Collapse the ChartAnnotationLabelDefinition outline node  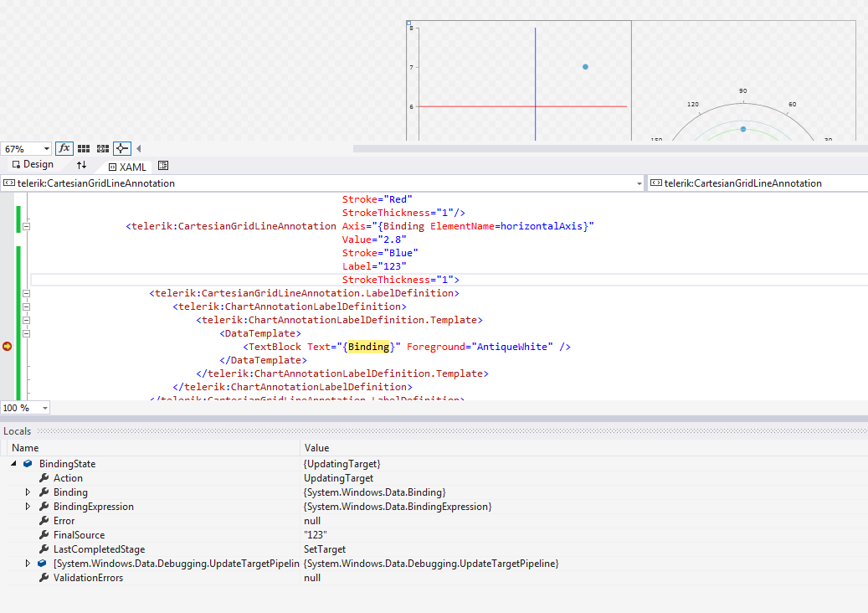click(x=26, y=306)
